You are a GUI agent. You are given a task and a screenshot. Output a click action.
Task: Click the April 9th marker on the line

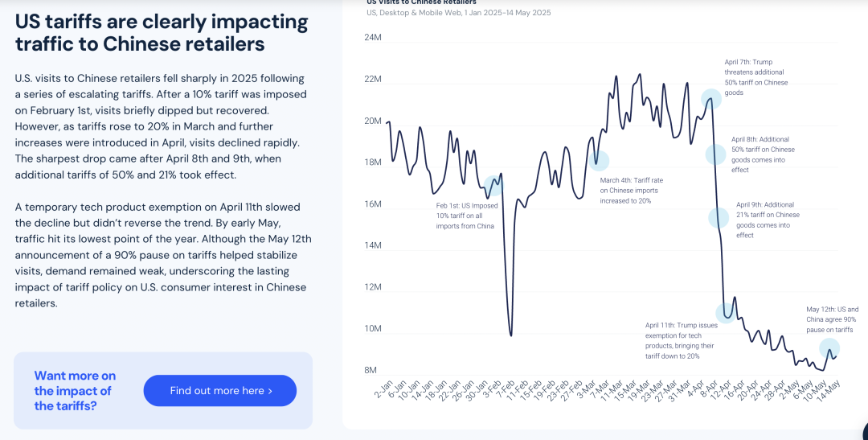(719, 217)
